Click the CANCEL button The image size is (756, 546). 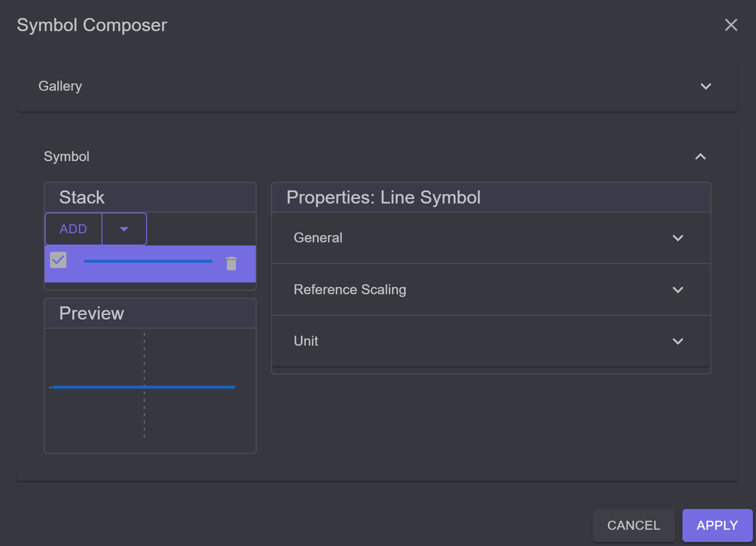point(634,525)
